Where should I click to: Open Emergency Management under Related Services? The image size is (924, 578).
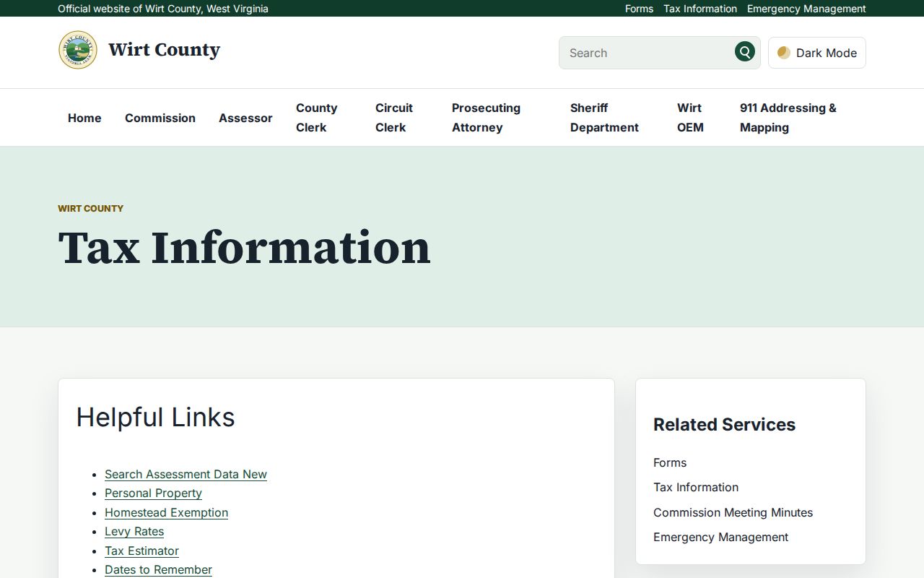tap(720, 537)
